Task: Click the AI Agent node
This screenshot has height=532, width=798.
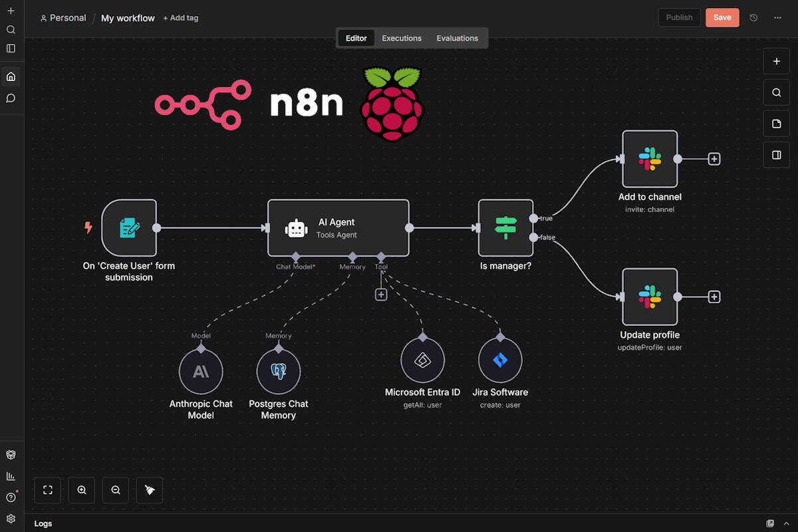Action: click(x=338, y=227)
